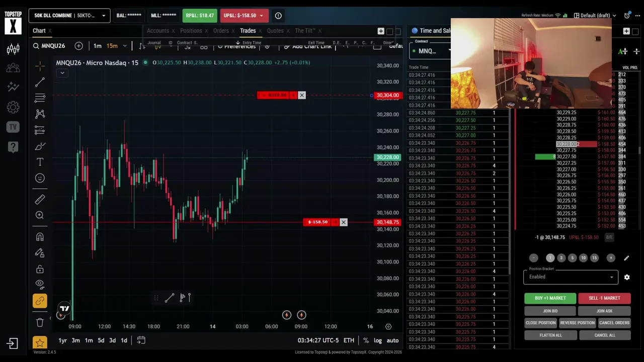This screenshot has height=362, width=644.
Task: Open position bracket settings gear
Action: (627, 277)
